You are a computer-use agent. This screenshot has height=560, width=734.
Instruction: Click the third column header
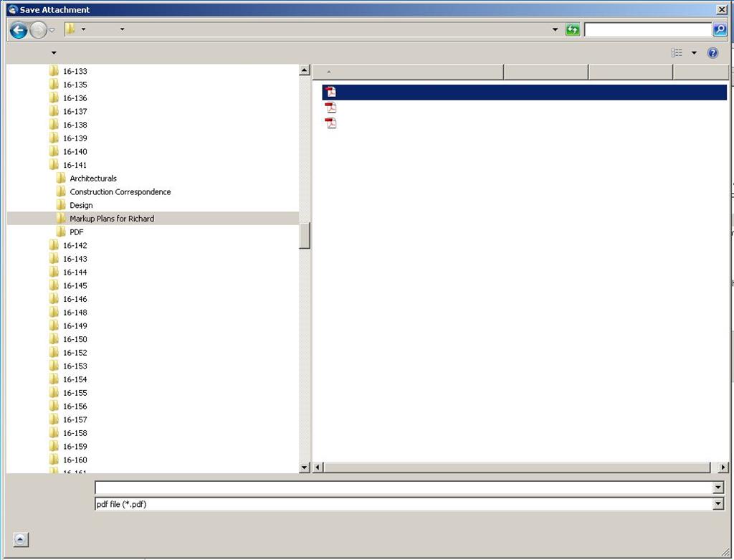point(631,72)
